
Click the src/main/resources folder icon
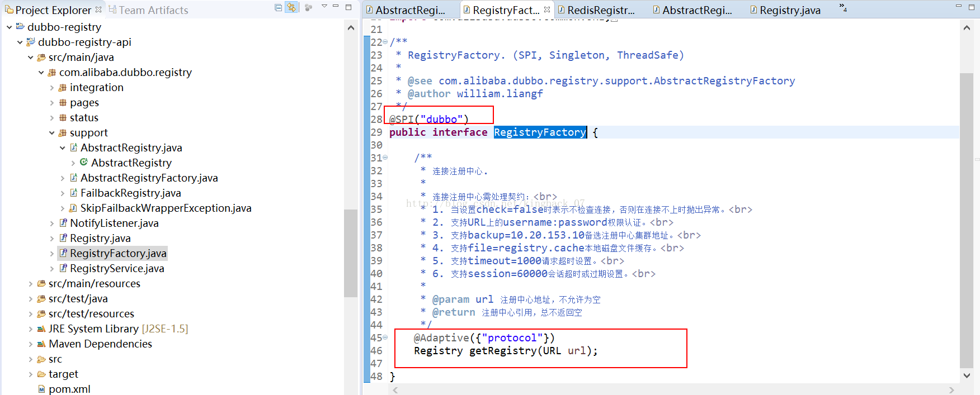click(x=41, y=283)
